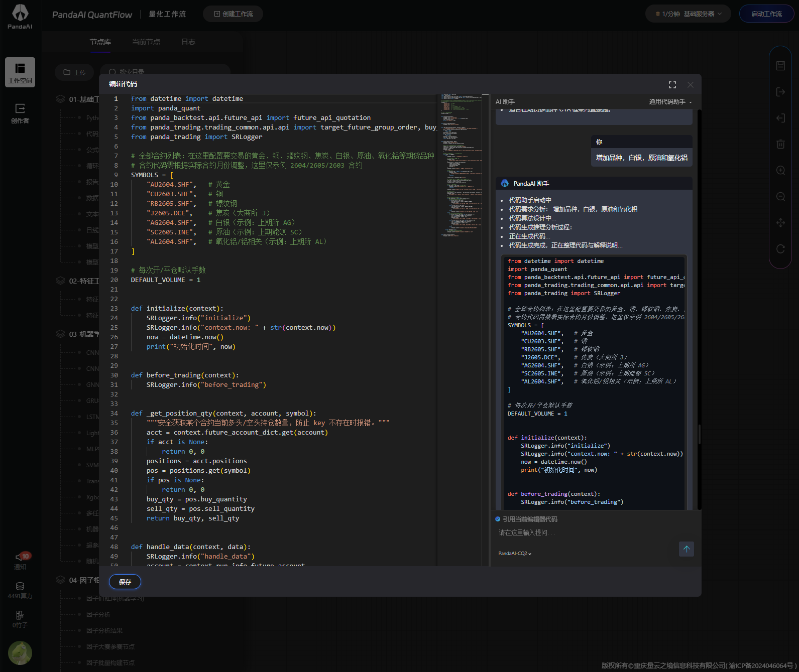The height and width of the screenshot is (672, 799).
Task: Switch to the 日志 tab
Action: [x=188, y=42]
